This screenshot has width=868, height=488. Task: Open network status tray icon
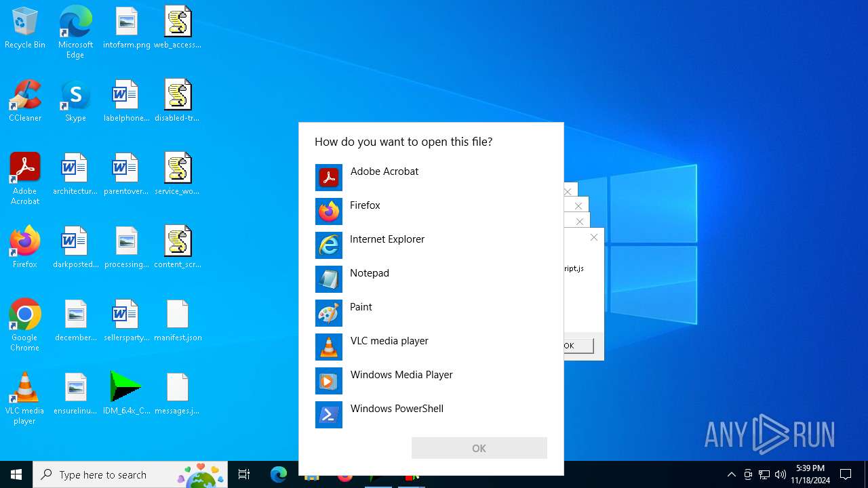click(x=764, y=474)
